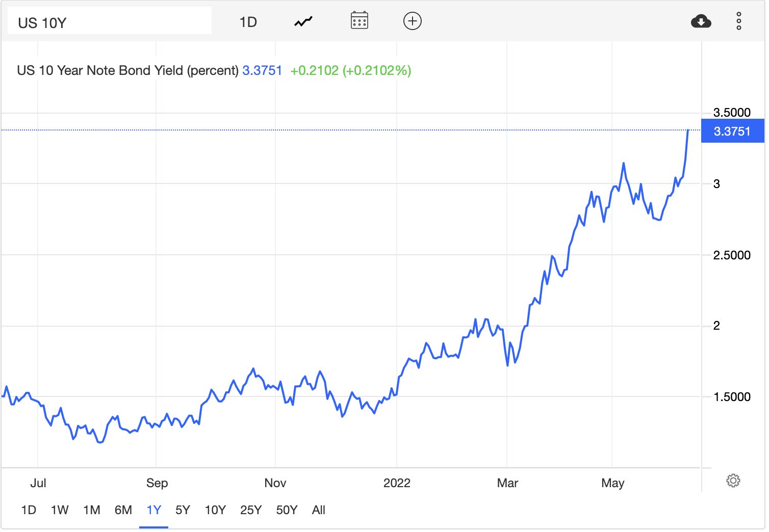
Task: Click the line chart type icon
Action: [303, 22]
